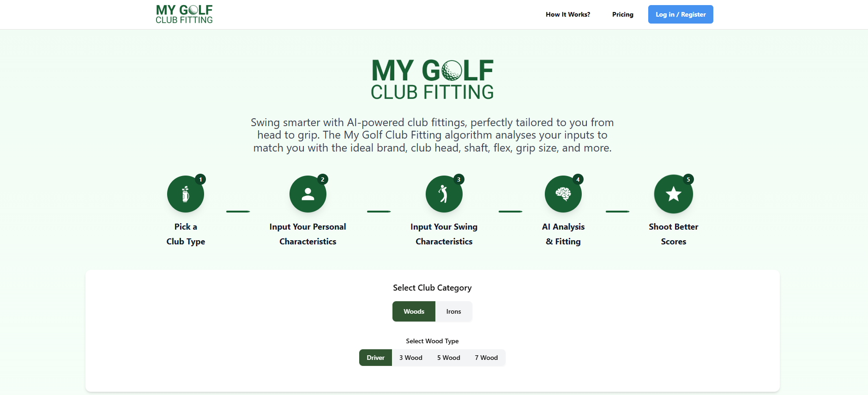Click the brain AI Analysis icon
868x395 pixels.
coord(563,194)
